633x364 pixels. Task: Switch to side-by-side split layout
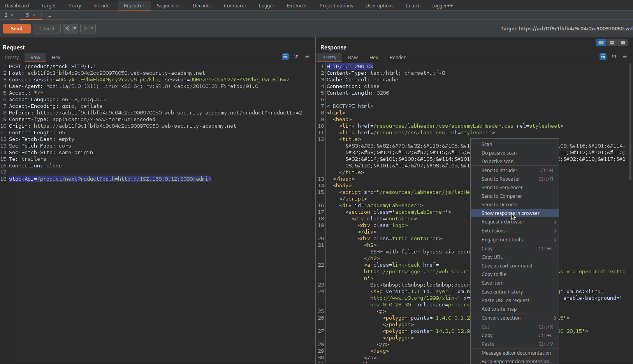coord(601,43)
